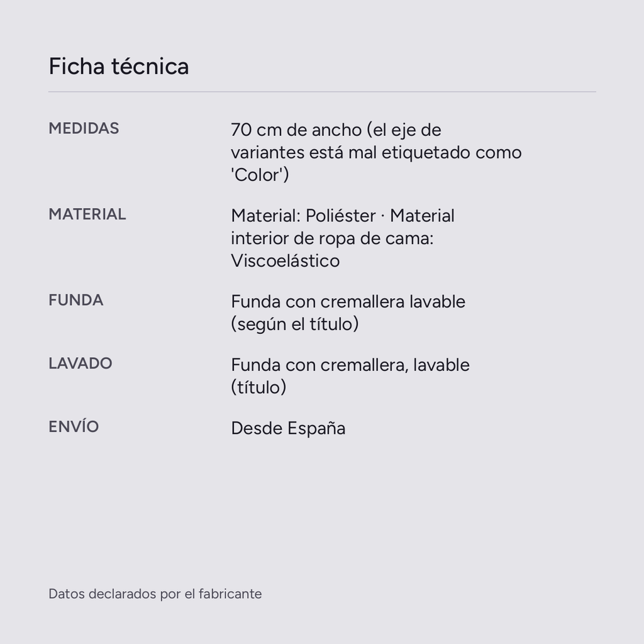The height and width of the screenshot is (644, 644).
Task: Select the Funda con cremallera lavable text
Action: point(348,301)
